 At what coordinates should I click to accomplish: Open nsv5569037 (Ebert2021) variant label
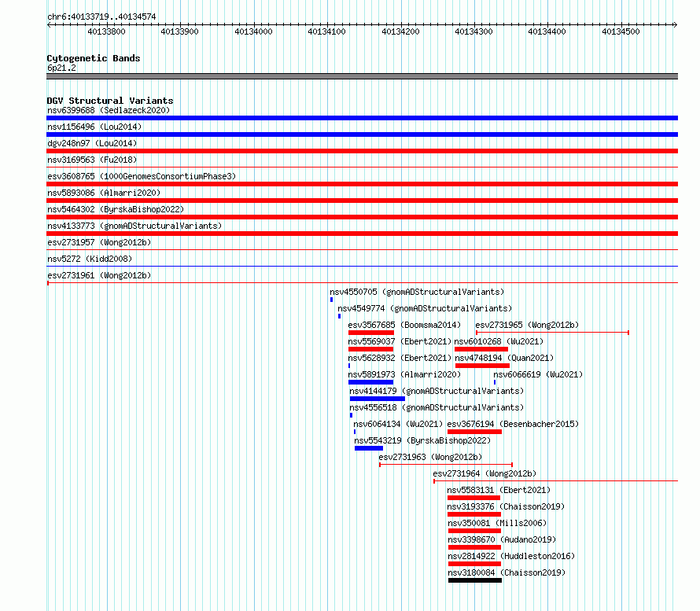pos(400,341)
